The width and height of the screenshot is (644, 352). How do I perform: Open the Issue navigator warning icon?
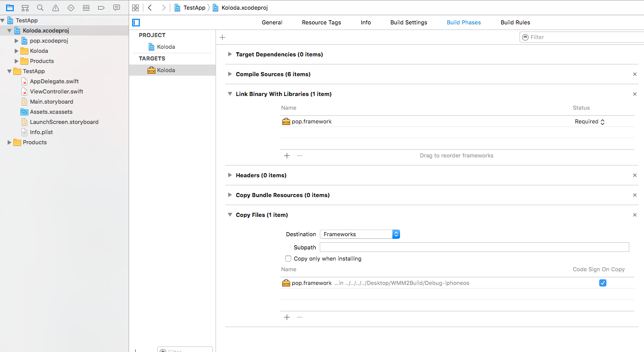pos(55,8)
